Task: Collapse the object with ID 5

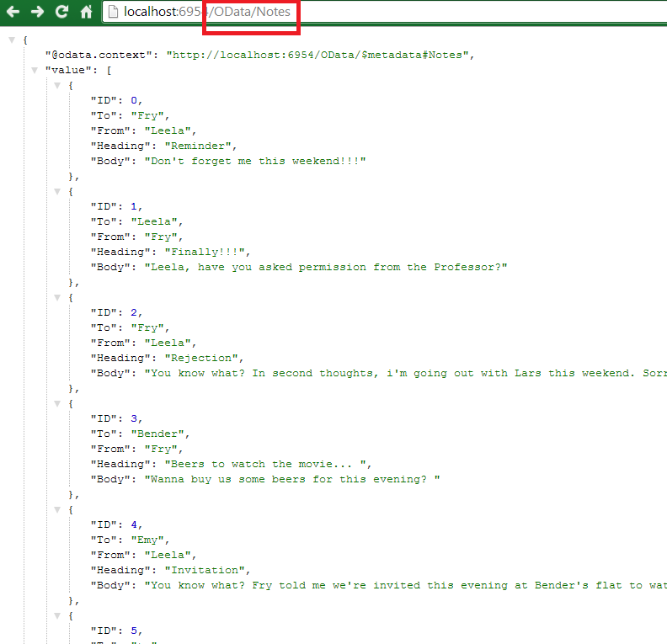Action: point(57,616)
